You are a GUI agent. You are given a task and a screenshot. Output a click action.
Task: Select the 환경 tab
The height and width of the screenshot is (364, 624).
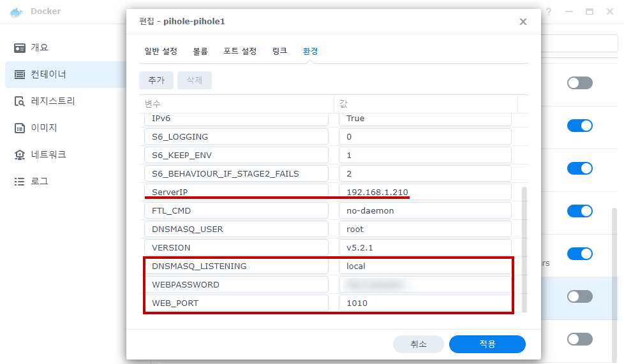311,52
